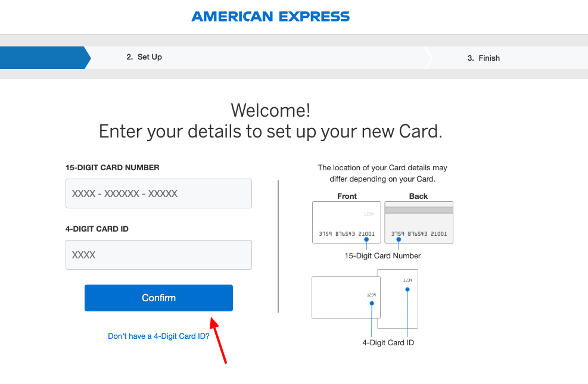Click the chevron edge of the active step
Screen dimensions: 588x384
click(x=87, y=57)
